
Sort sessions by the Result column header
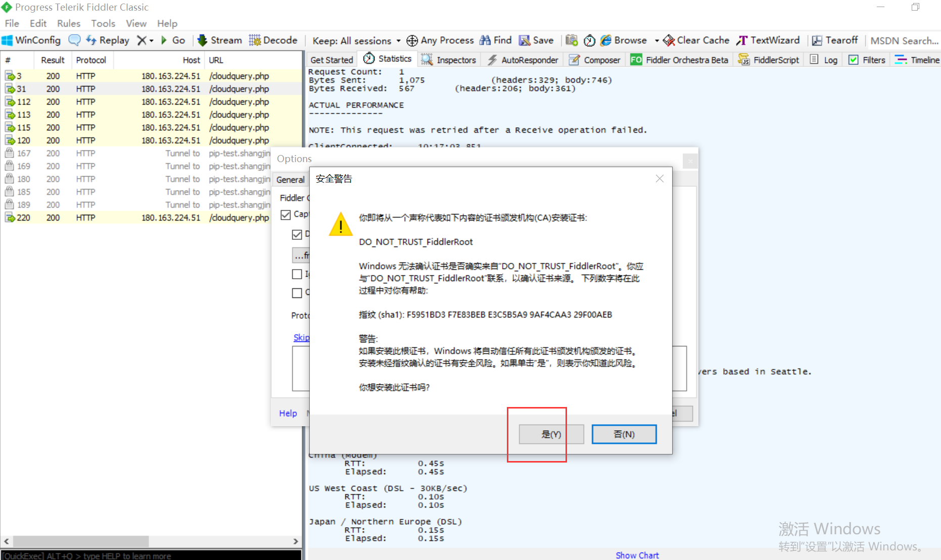pos(53,60)
